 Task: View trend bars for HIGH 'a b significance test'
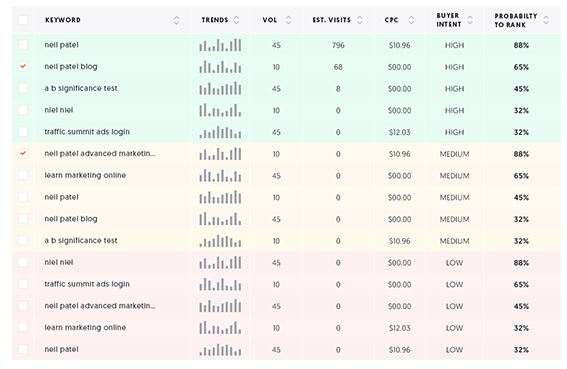[220, 89]
